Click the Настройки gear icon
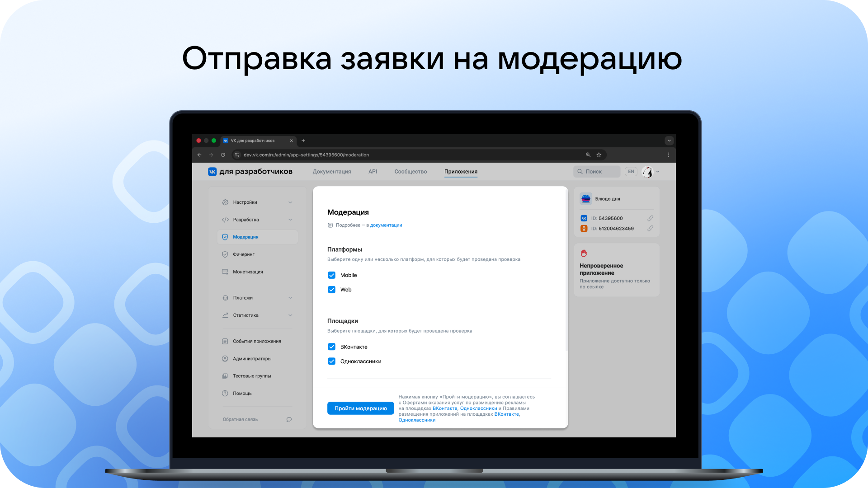 (x=225, y=202)
